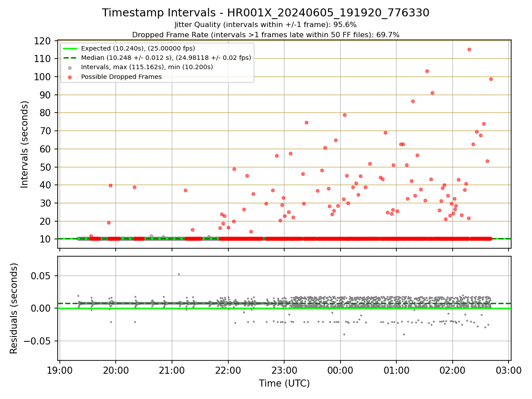Click the plot title 'Timestamp Intervals - HR001X_20240605_191920_776330'

tap(266, 13)
